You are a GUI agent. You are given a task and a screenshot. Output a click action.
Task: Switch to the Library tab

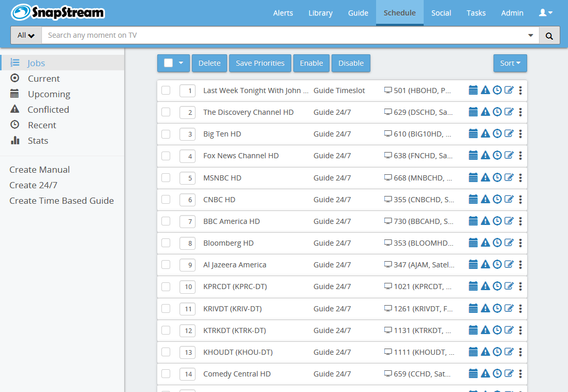[x=320, y=13]
